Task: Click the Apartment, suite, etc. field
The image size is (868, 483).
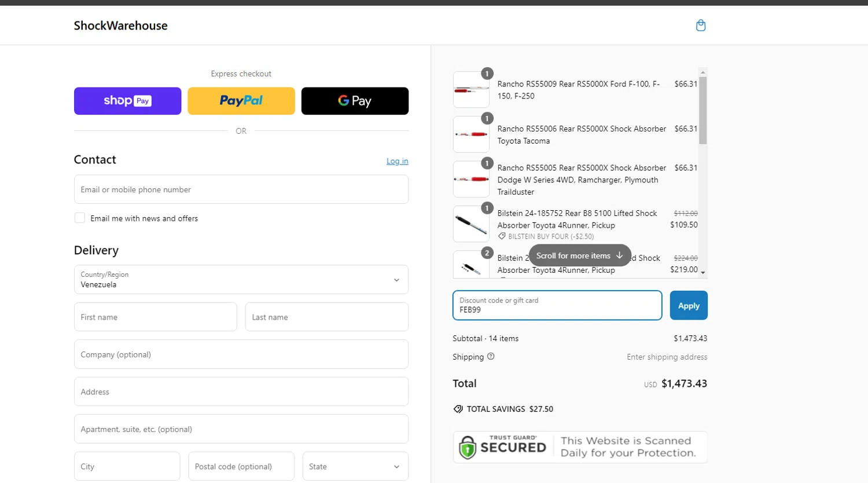Action: pos(241,429)
